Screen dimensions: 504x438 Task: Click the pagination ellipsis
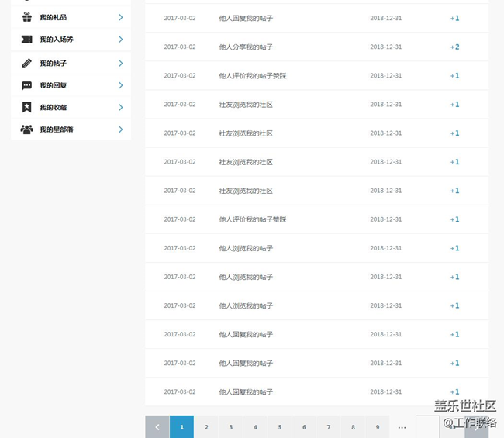402,427
